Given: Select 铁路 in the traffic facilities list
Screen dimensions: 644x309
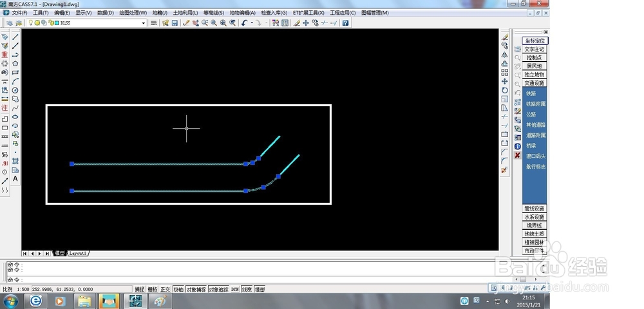Looking at the screenshot, I should click(531, 93).
